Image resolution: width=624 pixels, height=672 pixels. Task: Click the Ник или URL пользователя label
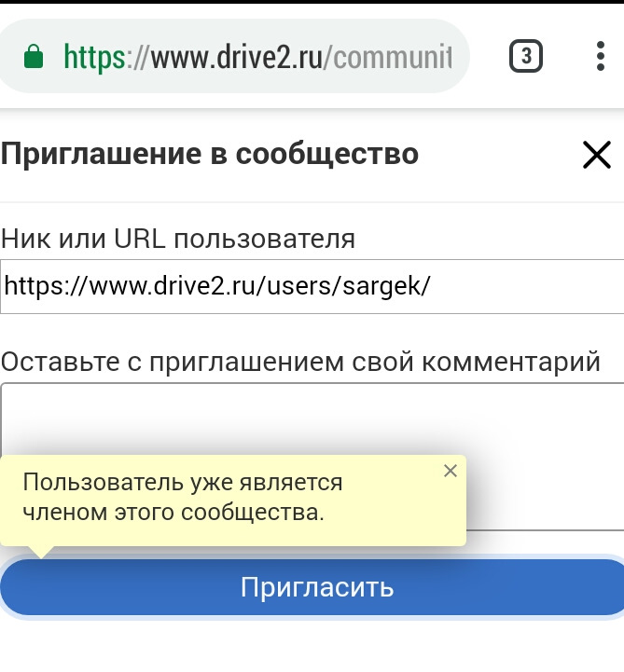(x=178, y=239)
